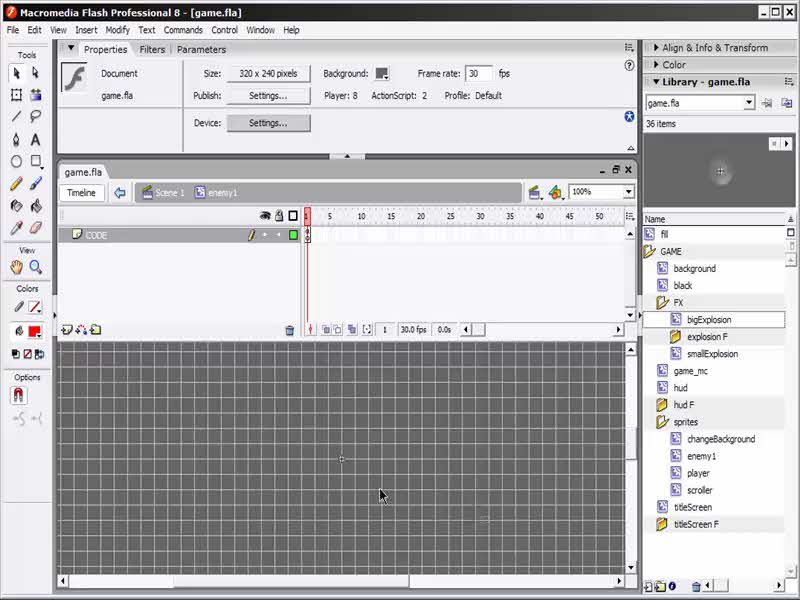
Task: Switch to the Filters tab
Action: click(152, 49)
